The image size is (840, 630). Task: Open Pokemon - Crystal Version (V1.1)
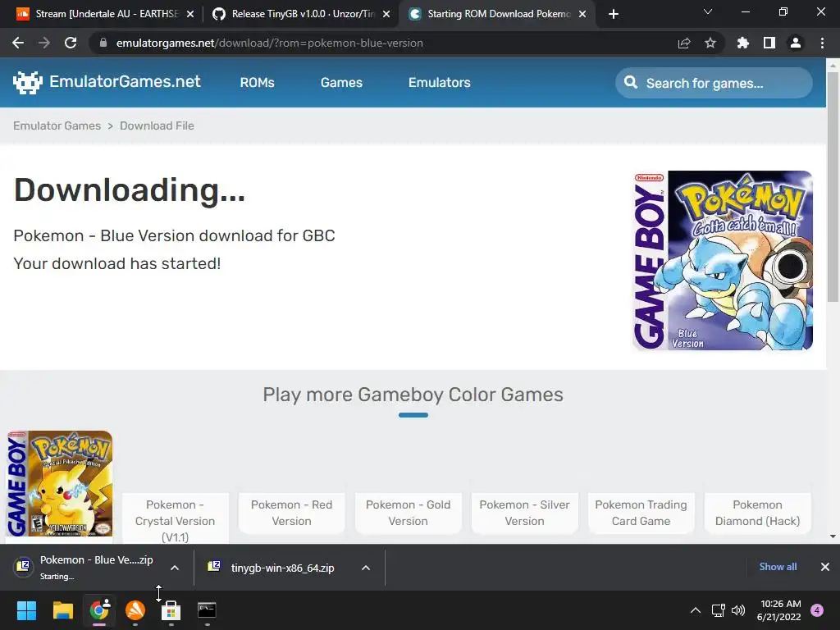[176, 520]
